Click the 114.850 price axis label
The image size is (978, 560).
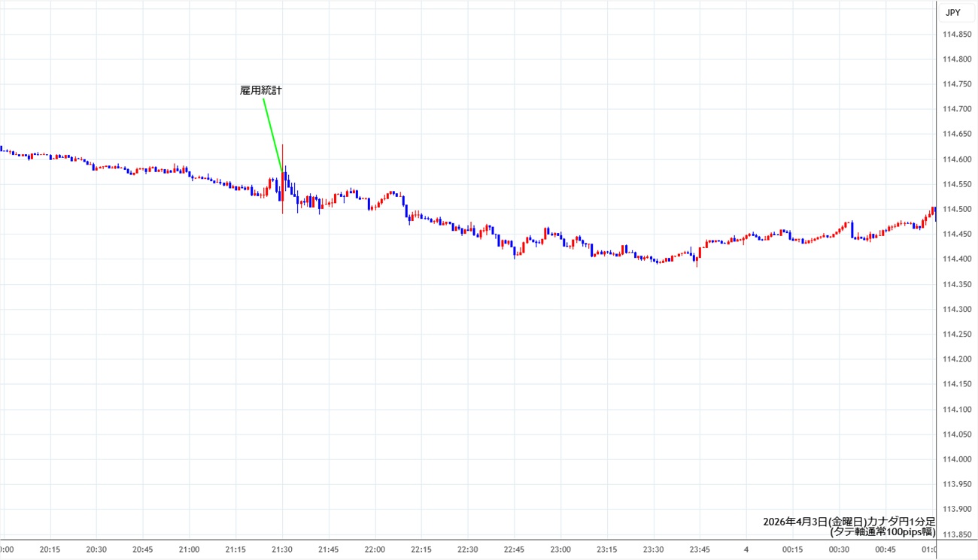click(955, 34)
